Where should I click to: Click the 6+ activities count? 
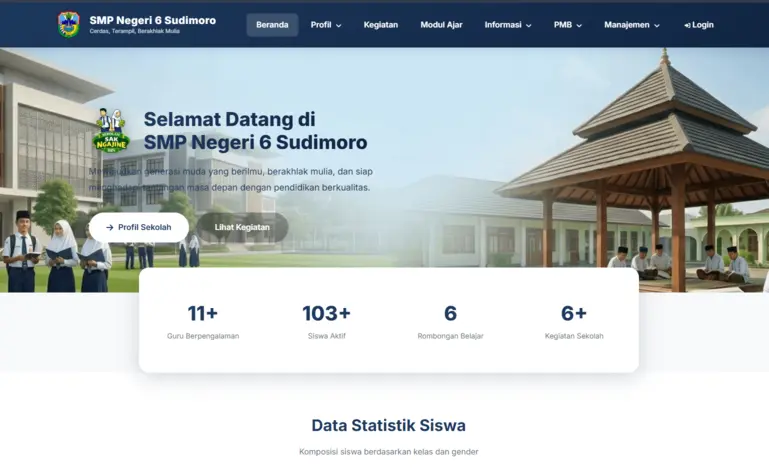click(574, 313)
